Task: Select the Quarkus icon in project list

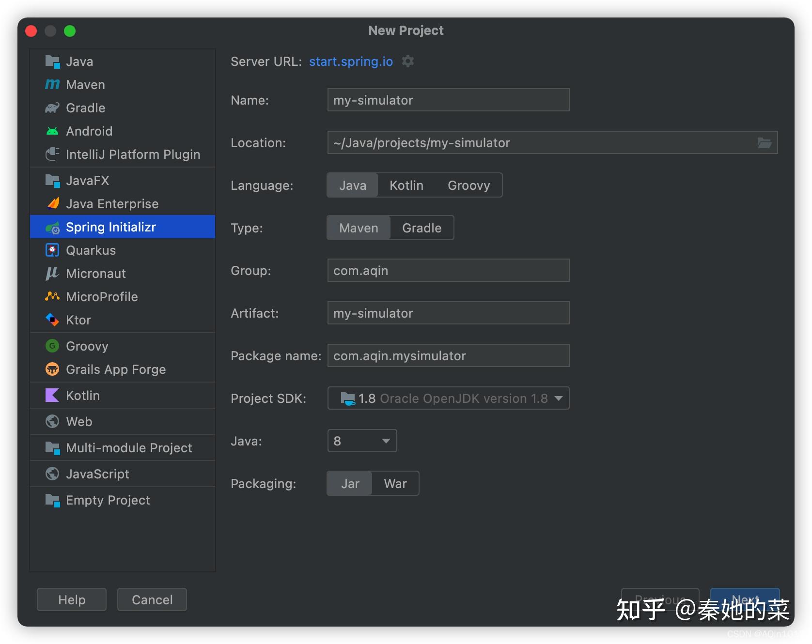Action: coord(52,250)
